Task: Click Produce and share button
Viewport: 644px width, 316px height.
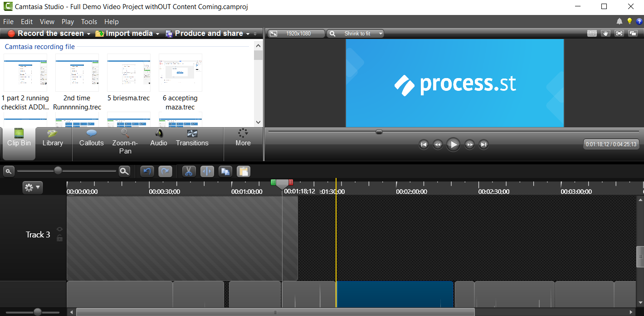Action: pyautogui.click(x=204, y=34)
